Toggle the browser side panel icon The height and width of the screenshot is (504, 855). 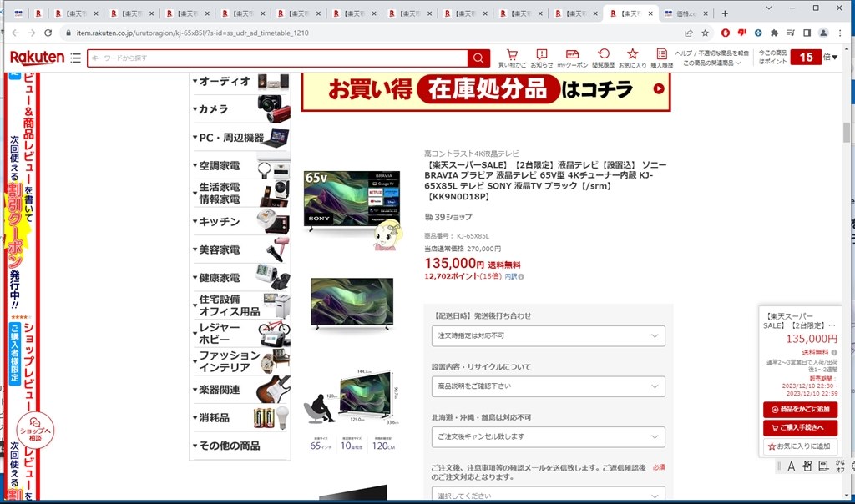[x=807, y=33]
